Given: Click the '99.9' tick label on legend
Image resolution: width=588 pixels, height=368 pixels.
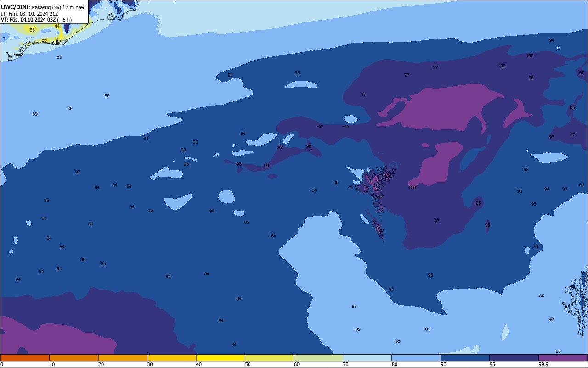Looking at the screenshot, I should tap(543, 364).
